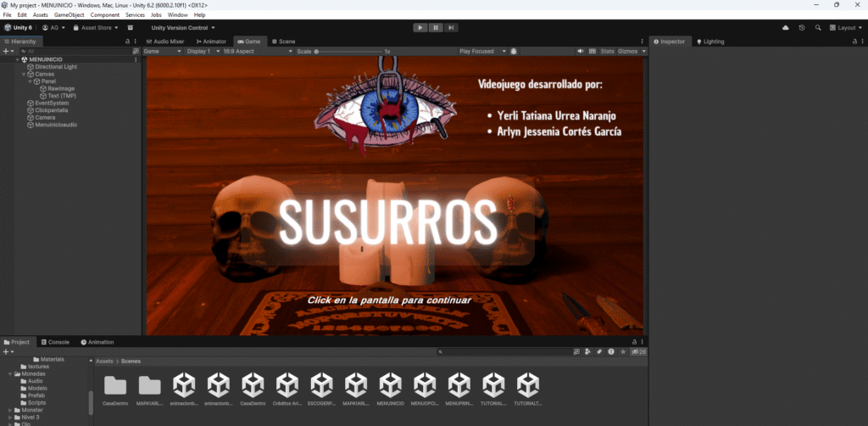This screenshot has height=426, width=868.
Task: Lock the Project panel with the padlock
Action: 634,342
